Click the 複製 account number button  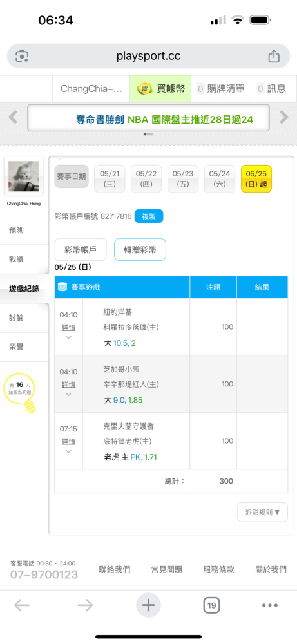tap(149, 216)
